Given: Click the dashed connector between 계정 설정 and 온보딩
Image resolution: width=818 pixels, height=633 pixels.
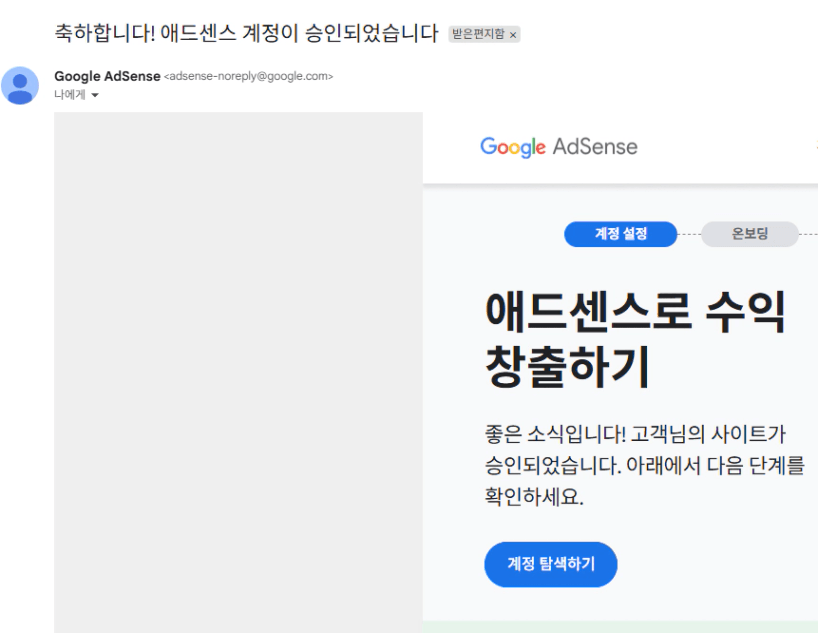Looking at the screenshot, I should pyautogui.click(x=689, y=234).
